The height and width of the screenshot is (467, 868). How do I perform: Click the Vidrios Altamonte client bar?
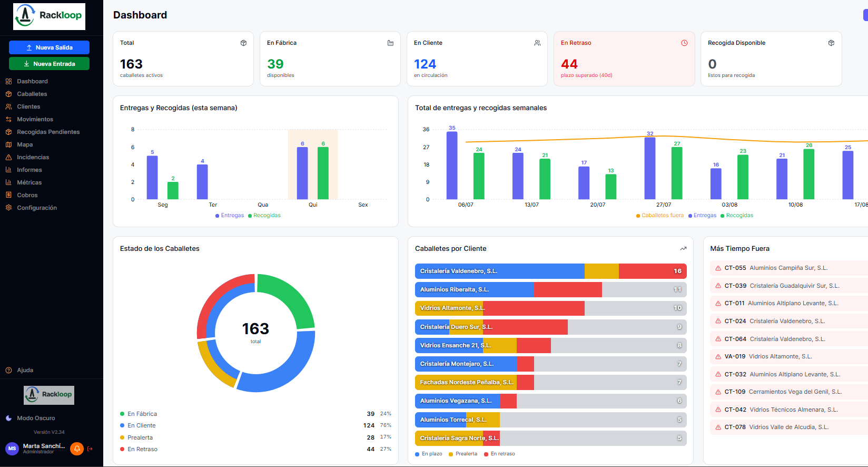pos(551,308)
